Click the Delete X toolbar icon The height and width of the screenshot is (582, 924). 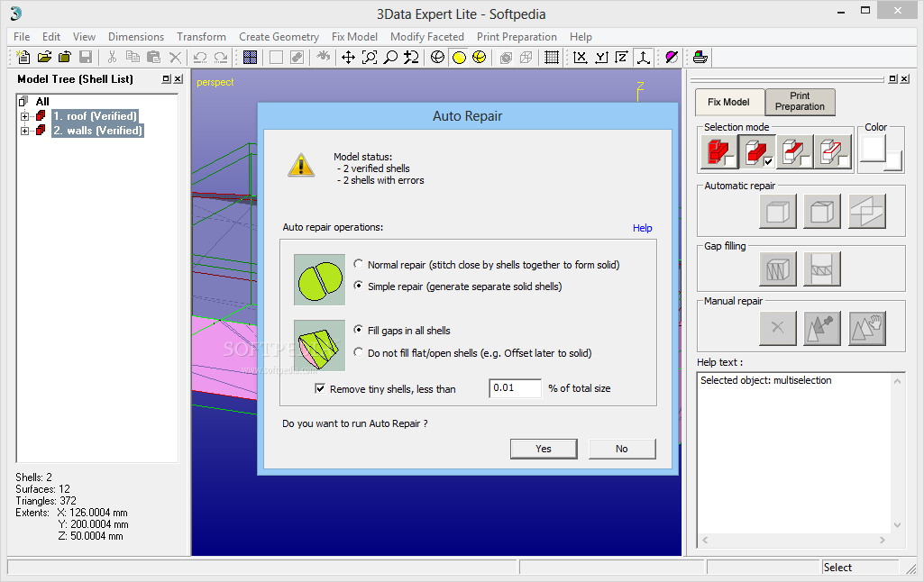175,57
